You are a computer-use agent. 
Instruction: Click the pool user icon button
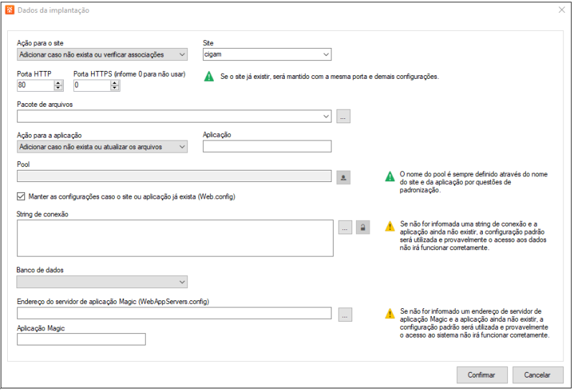(344, 177)
